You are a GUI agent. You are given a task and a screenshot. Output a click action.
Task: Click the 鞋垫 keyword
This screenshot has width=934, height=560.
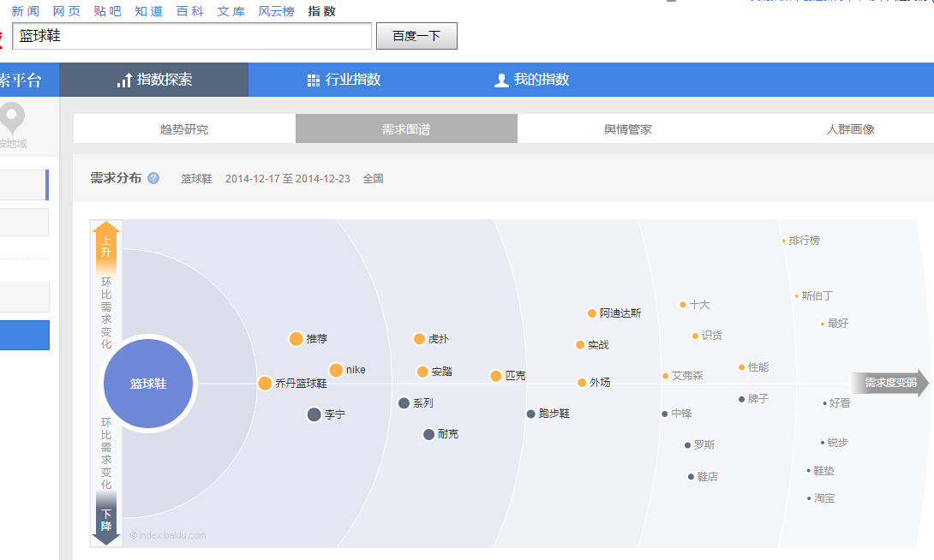click(823, 471)
